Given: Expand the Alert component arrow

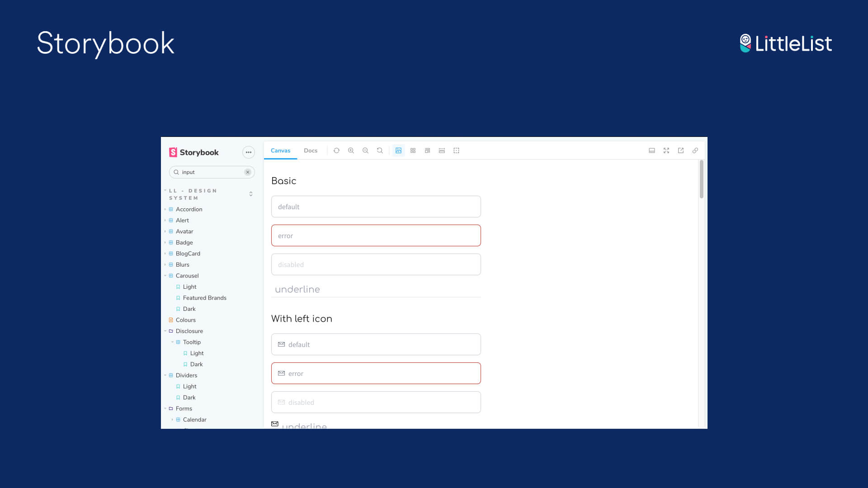Looking at the screenshot, I should point(165,221).
